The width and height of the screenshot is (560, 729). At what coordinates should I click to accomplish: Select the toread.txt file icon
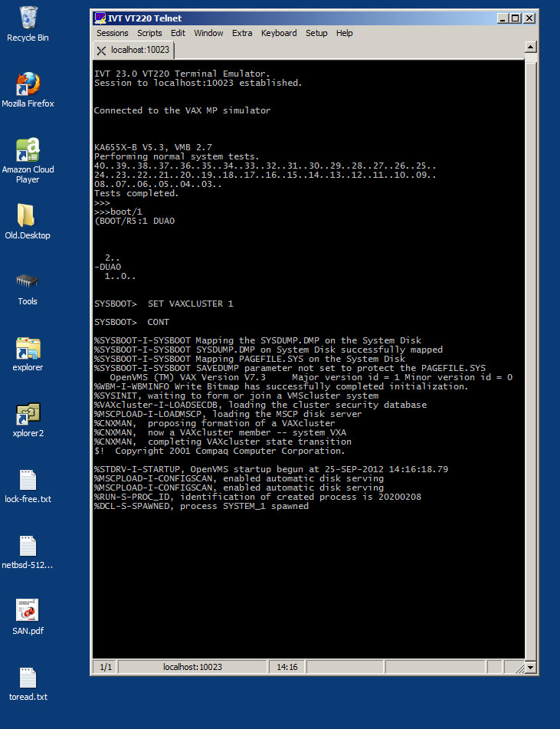coord(28,678)
